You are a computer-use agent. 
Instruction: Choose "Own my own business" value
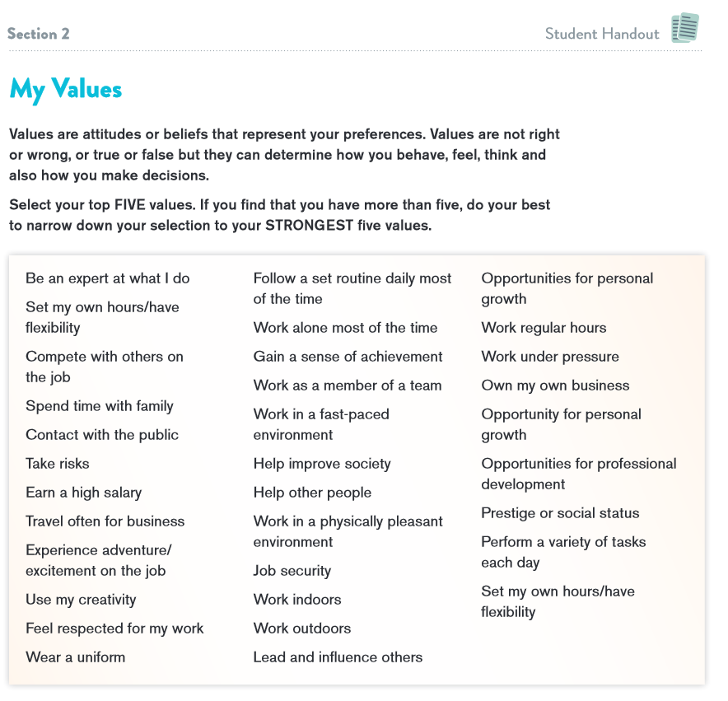(555, 386)
